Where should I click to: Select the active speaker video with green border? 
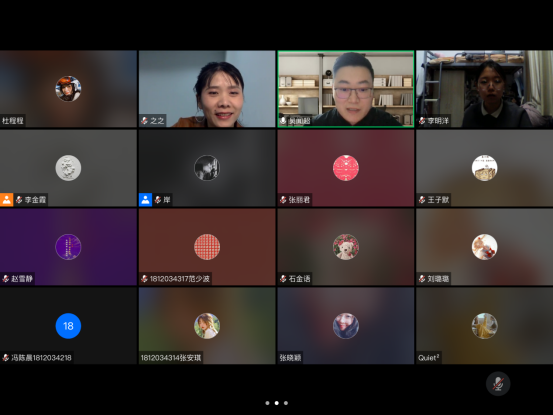346,89
